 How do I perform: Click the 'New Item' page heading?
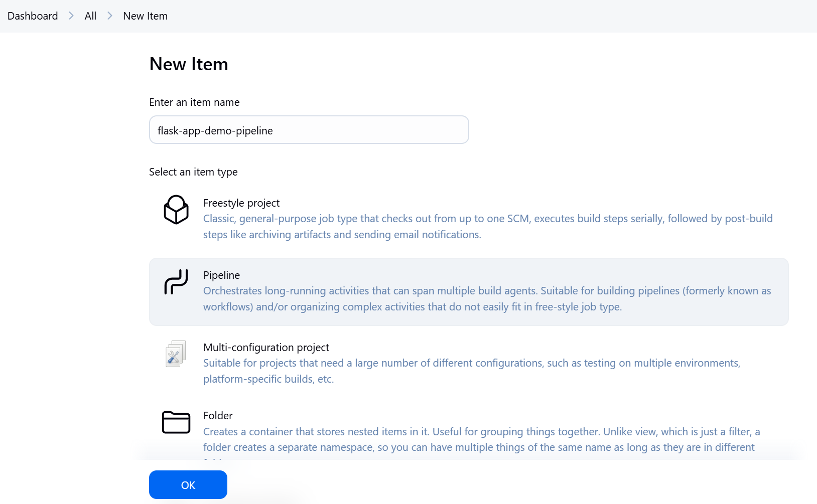tap(189, 64)
